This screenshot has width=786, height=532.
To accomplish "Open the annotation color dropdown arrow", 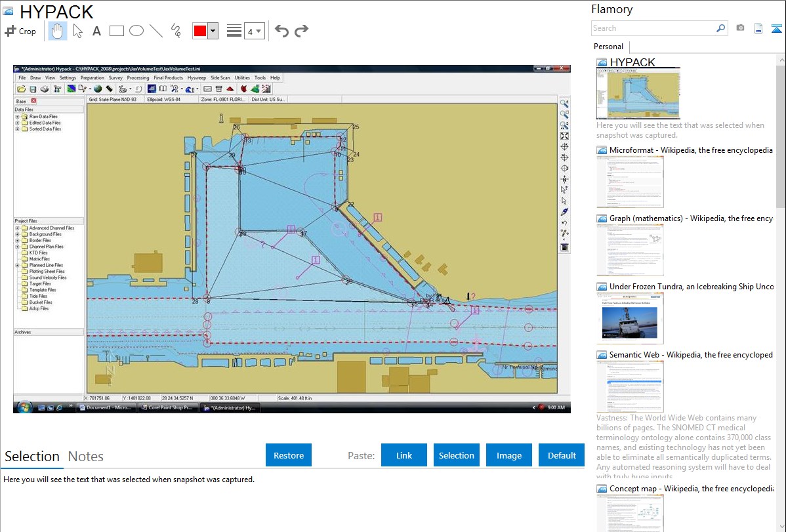I will tap(213, 31).
